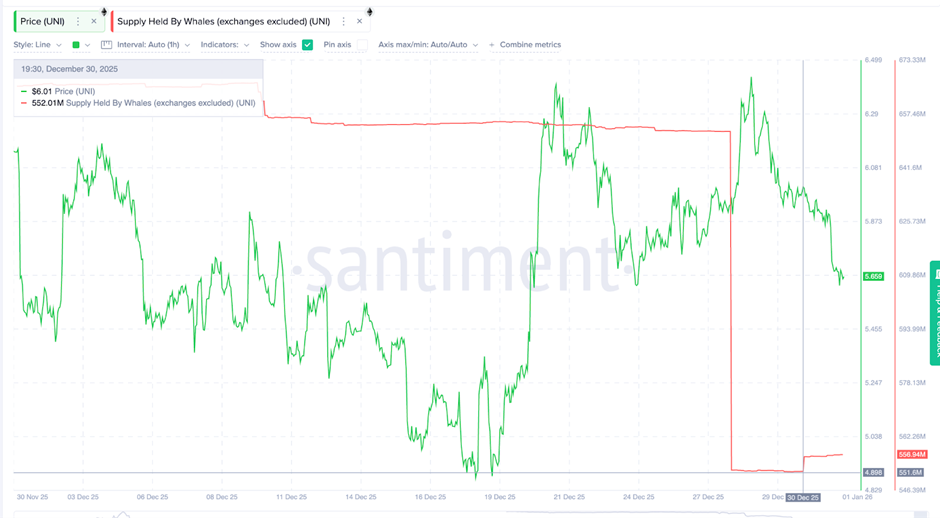Click Ethereum icon above the Whales metric tab
Screen dimensions: 940x518
click(369, 11)
